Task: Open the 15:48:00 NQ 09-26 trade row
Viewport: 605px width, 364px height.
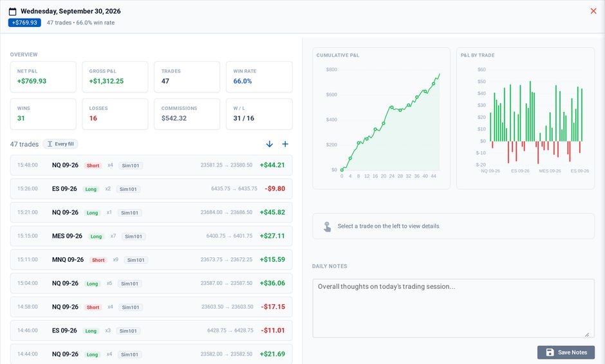Action: [151, 165]
